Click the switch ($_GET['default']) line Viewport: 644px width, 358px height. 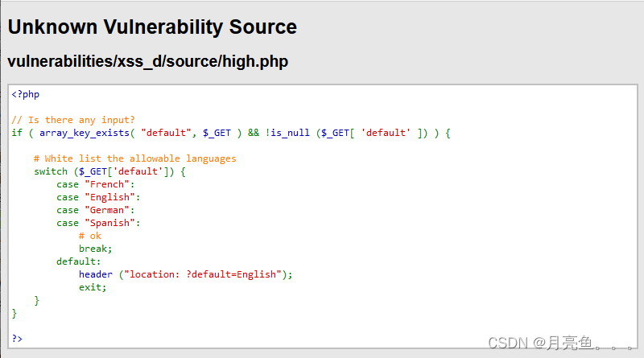pos(109,171)
